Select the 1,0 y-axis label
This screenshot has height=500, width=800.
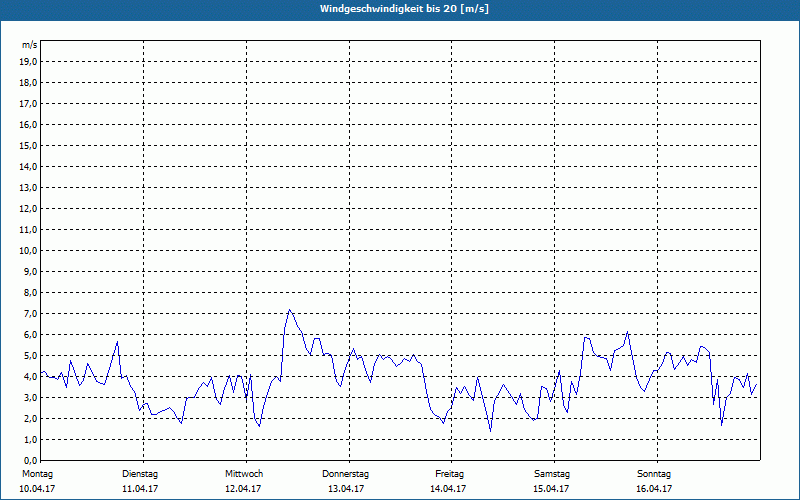[x=30, y=440]
